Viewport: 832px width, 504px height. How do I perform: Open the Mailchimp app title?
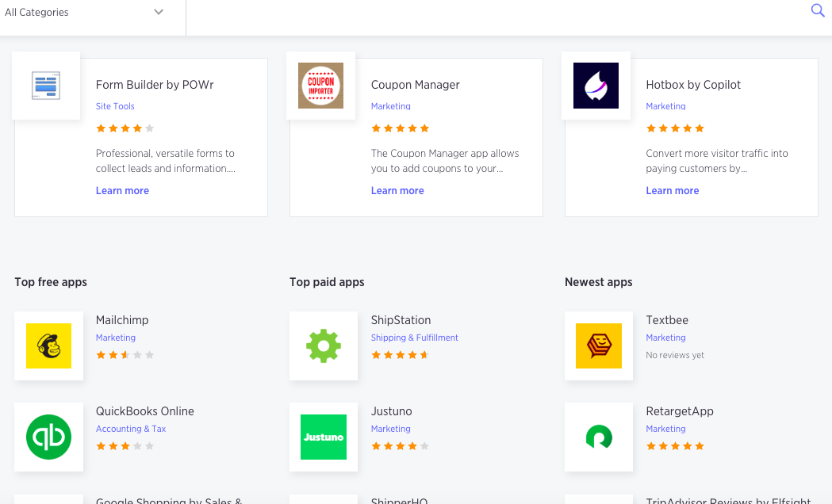pos(122,320)
